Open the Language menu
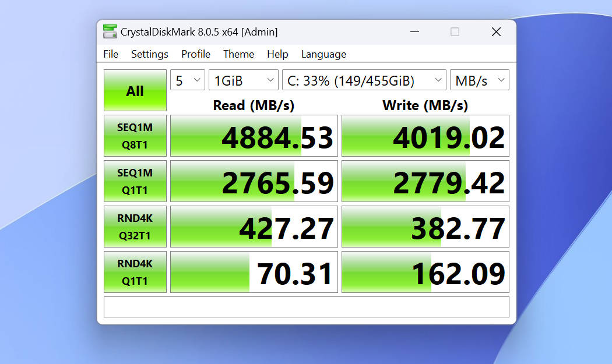612x364 pixels. coord(323,54)
